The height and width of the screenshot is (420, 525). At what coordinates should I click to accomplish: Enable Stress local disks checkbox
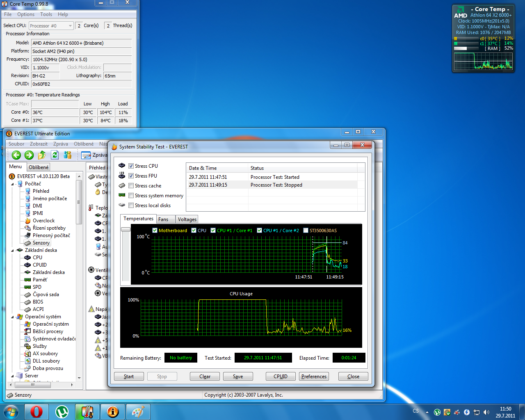(x=131, y=205)
